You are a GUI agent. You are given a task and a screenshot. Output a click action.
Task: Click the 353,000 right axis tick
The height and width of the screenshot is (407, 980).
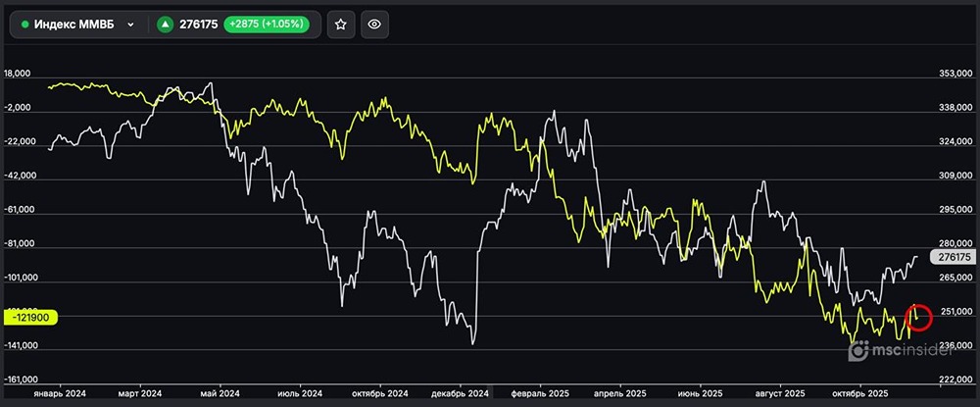coord(955,75)
